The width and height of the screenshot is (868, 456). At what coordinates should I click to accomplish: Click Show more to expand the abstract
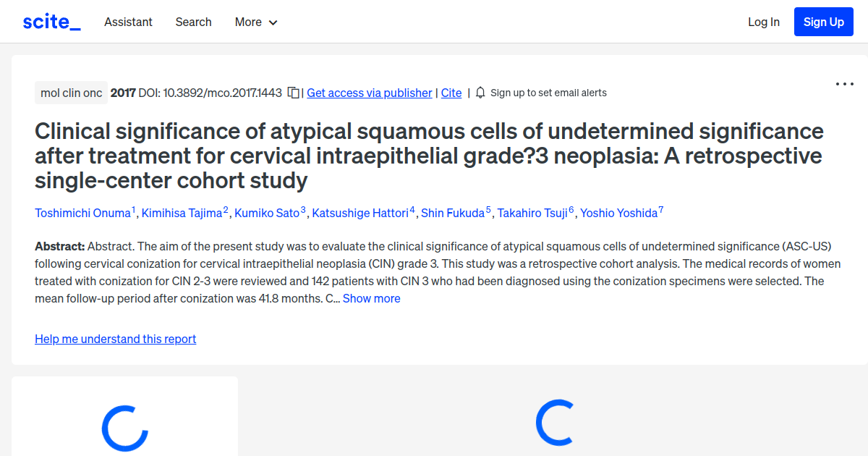coord(371,298)
